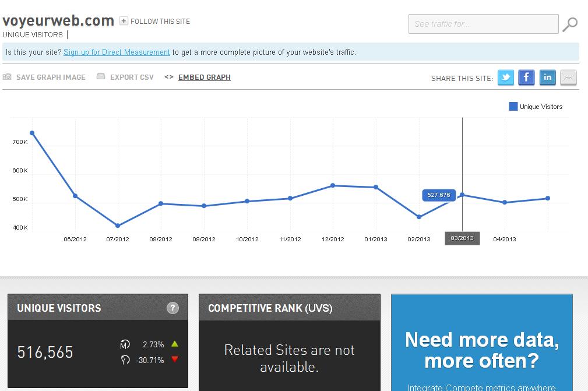Screen dimensions: 588x391
Task: Click the monthly change M icon
Action: coord(125,344)
